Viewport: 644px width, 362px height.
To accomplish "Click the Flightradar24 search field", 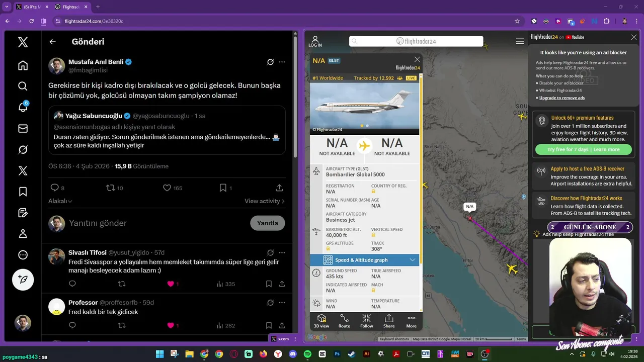I will tap(416, 41).
